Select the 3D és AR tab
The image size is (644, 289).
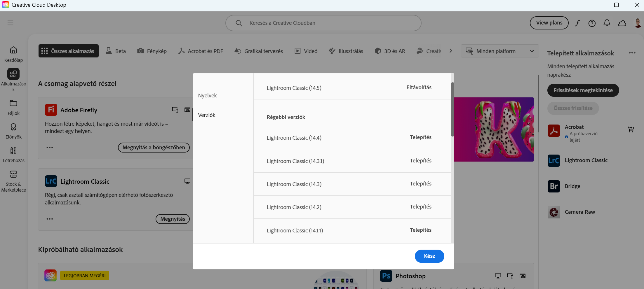(x=390, y=51)
